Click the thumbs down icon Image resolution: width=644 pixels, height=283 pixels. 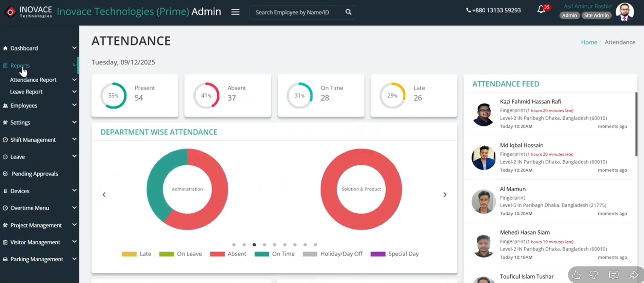593,275
